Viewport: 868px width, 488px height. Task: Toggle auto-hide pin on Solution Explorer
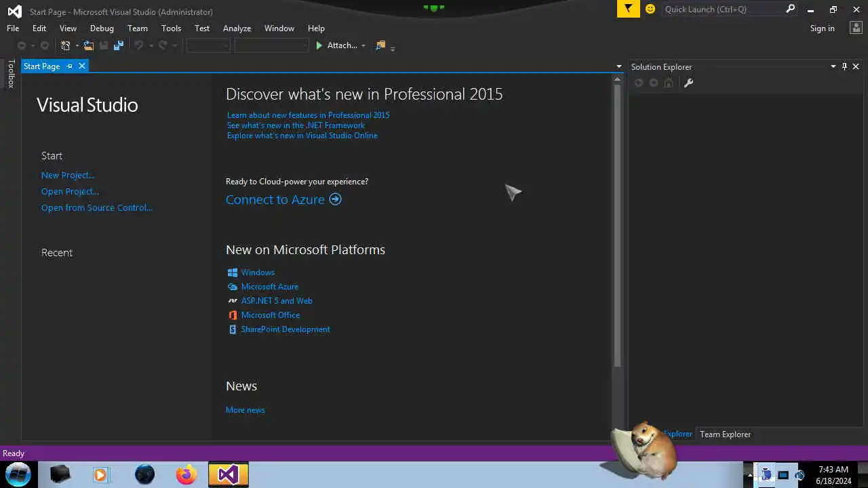(x=844, y=66)
